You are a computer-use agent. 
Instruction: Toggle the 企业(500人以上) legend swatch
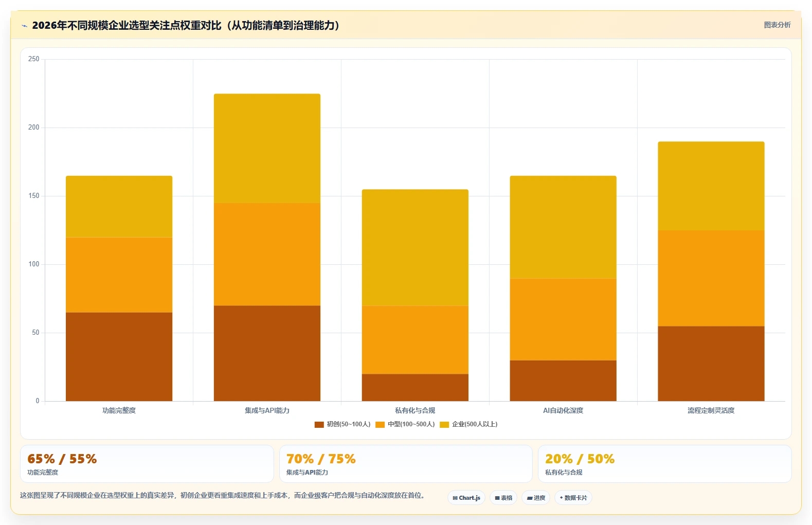point(444,425)
